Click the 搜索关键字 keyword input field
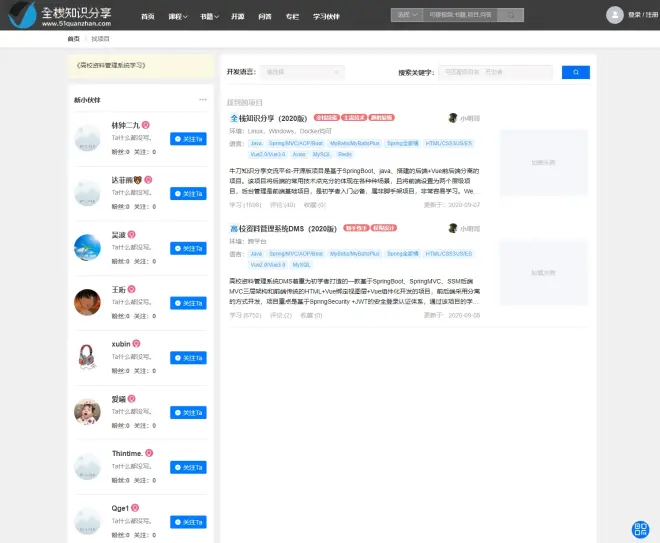Viewport: 660px width, 543px height. 496,72
